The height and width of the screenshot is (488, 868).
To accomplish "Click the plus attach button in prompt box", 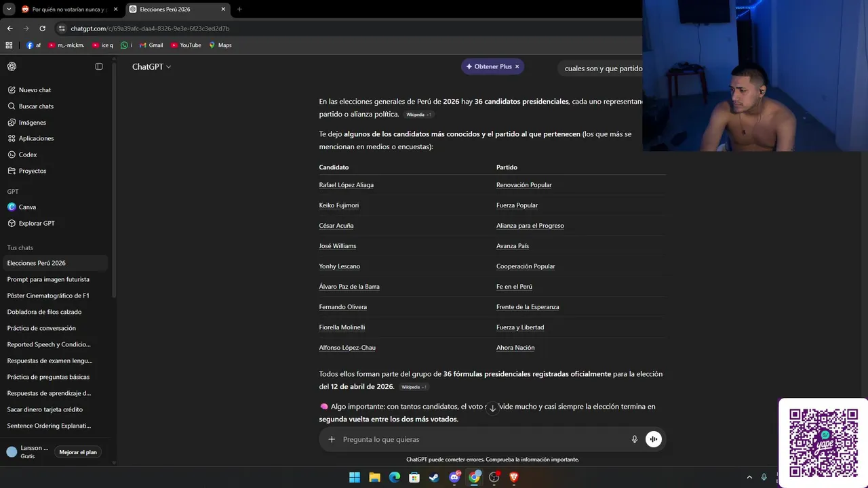I will click(332, 439).
